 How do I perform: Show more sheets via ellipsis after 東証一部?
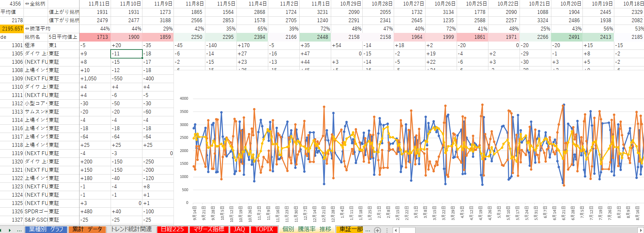368,230
